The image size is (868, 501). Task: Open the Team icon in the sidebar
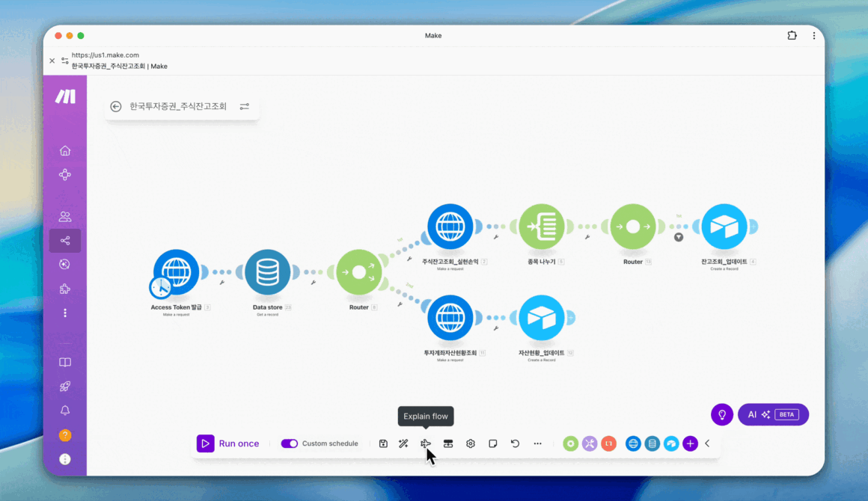pos(65,217)
